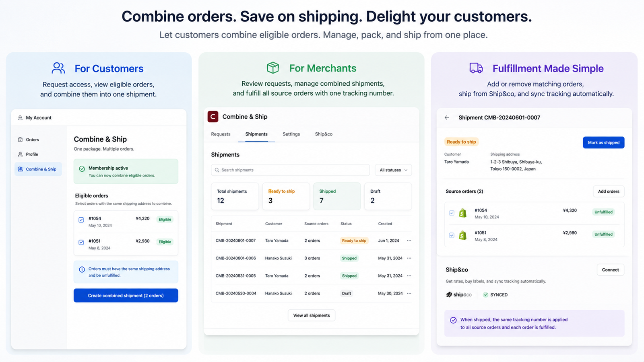
Task: Click the back arrow beside Shipment CMB-20240601-0007
Action: point(447,117)
